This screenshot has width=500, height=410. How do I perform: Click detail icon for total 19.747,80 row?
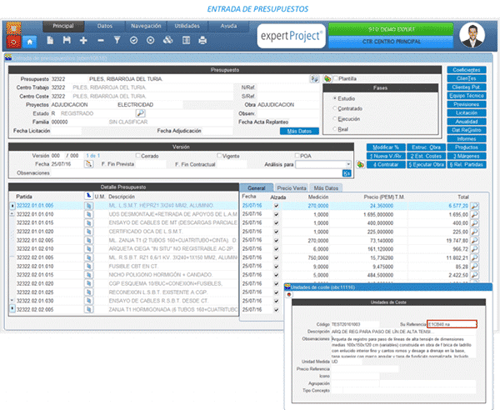coord(475,240)
